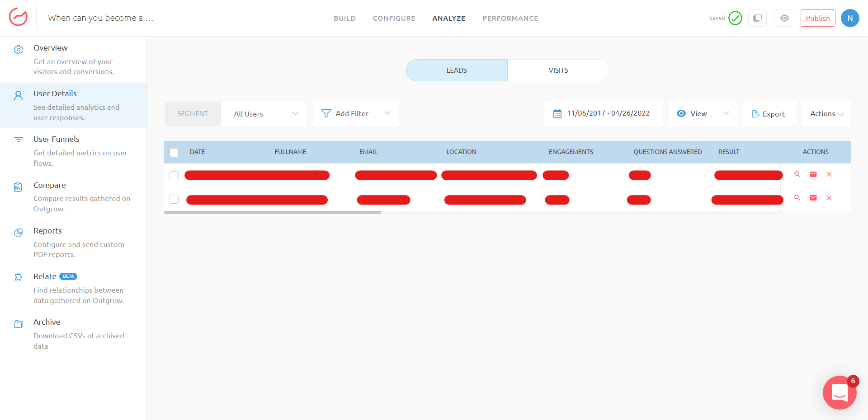This screenshot has width=868, height=420.
Task: Click the SEGMENT label button
Action: pos(193,114)
